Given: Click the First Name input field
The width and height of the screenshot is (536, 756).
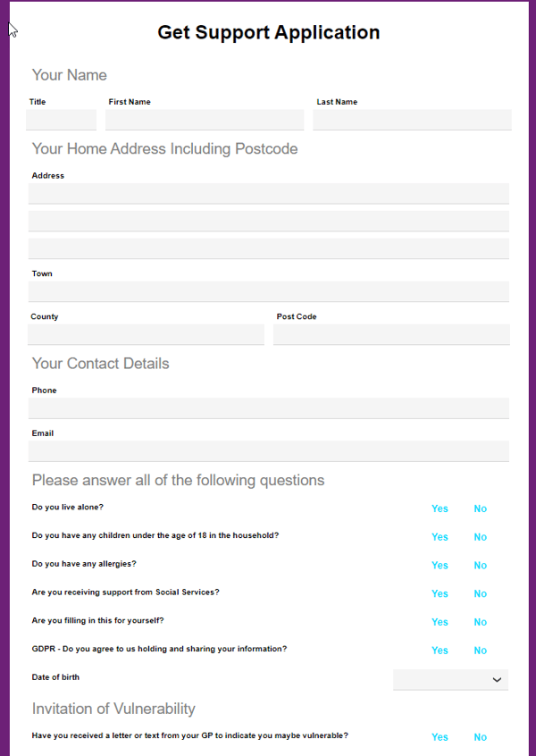Looking at the screenshot, I should (x=205, y=119).
